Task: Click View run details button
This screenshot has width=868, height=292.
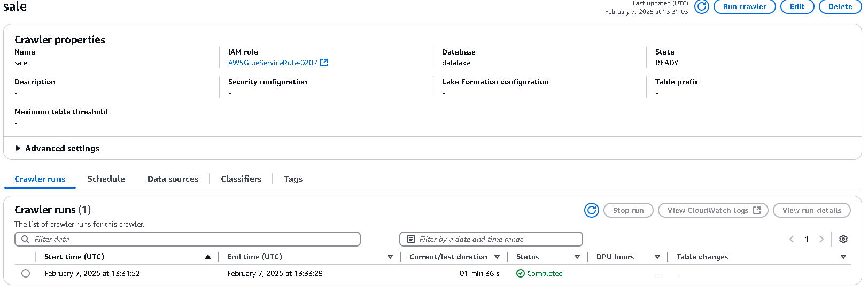Action: tap(812, 210)
